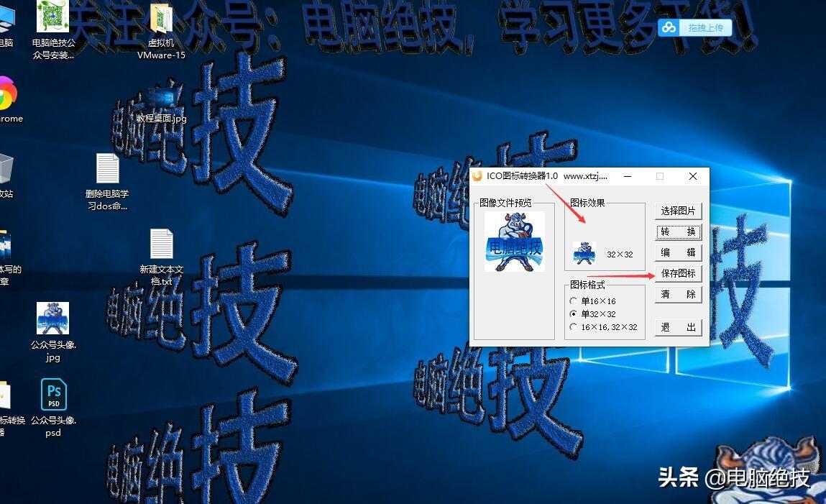Open the 编辑 button
The width and height of the screenshot is (826, 504).
pyautogui.click(x=678, y=252)
